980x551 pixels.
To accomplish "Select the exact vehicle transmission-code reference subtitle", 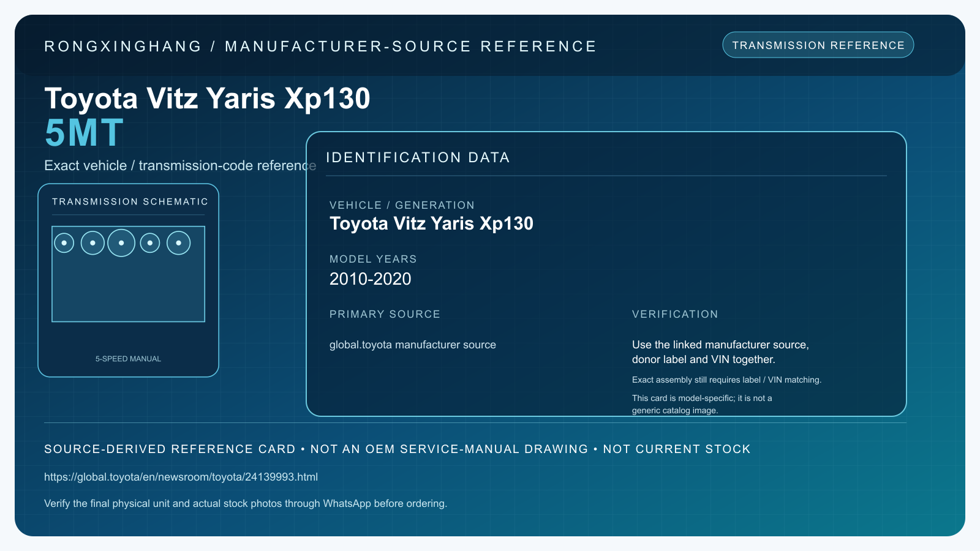I will [x=180, y=165].
